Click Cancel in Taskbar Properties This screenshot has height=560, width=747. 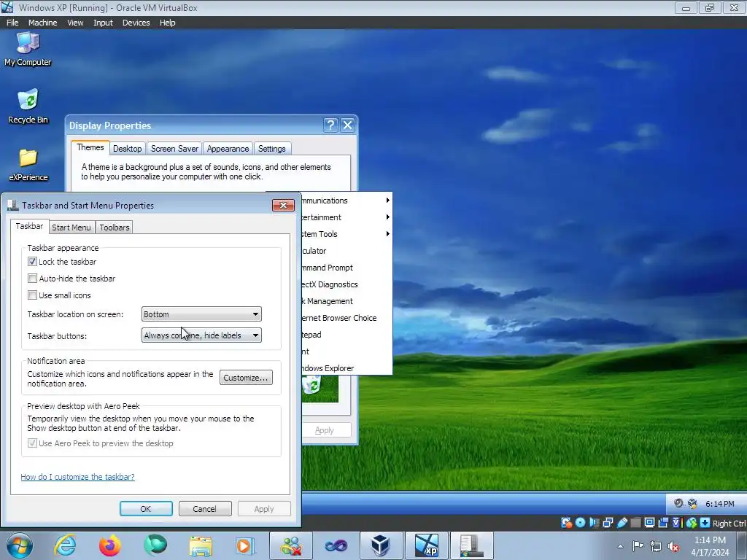point(205,508)
